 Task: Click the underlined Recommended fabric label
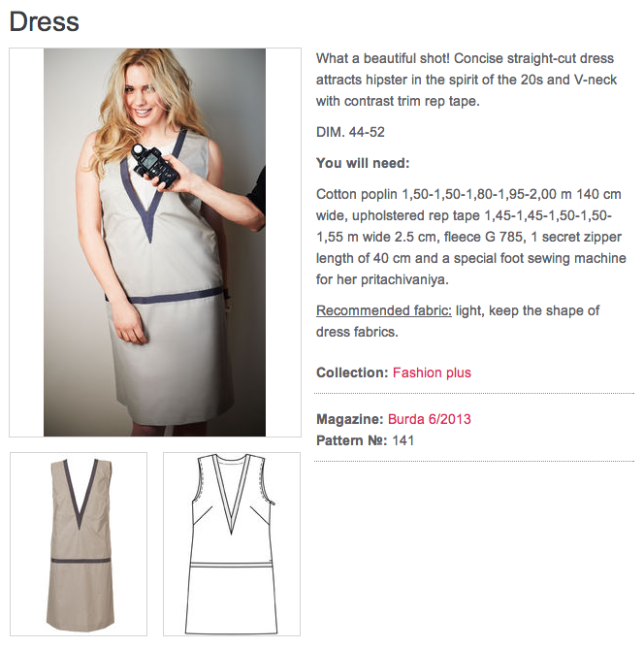[384, 310]
